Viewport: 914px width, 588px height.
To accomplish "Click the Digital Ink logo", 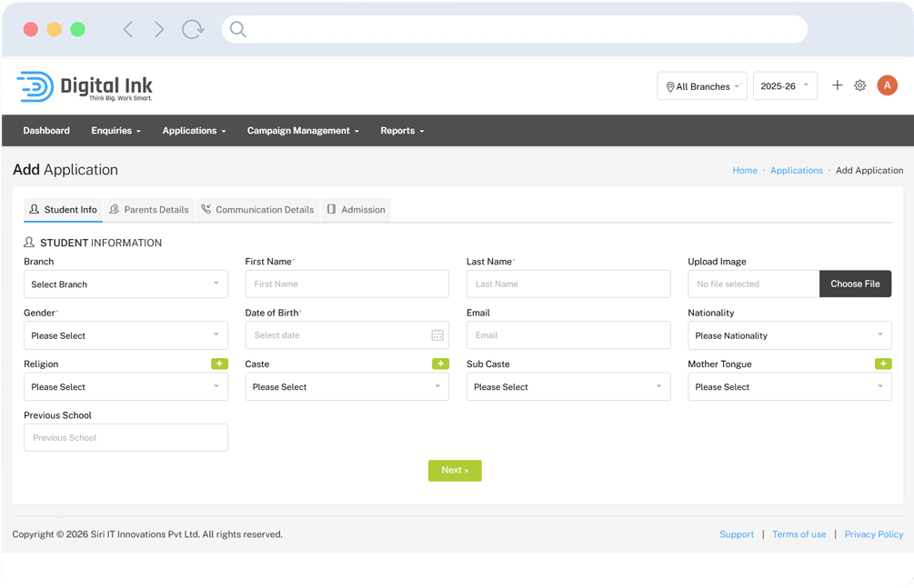I will point(85,86).
